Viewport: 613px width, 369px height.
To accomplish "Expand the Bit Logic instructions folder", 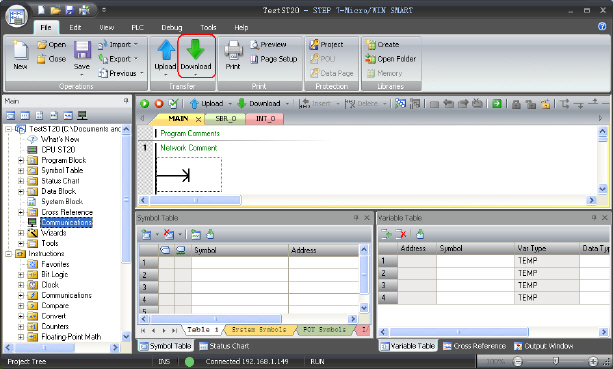I will coord(21,274).
